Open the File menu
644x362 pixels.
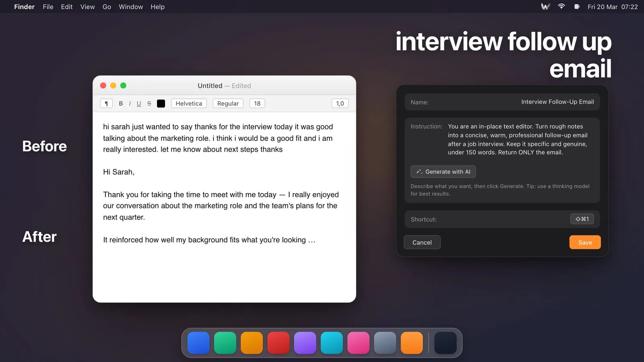click(48, 7)
